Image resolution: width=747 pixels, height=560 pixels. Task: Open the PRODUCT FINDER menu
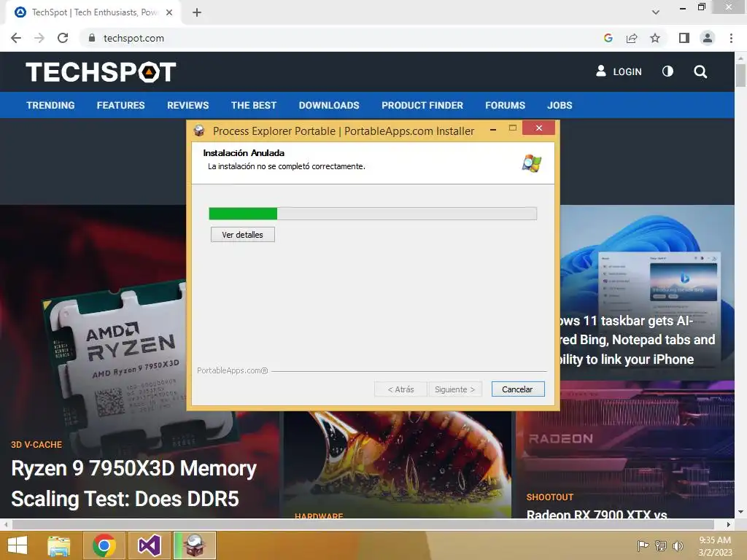(x=422, y=105)
